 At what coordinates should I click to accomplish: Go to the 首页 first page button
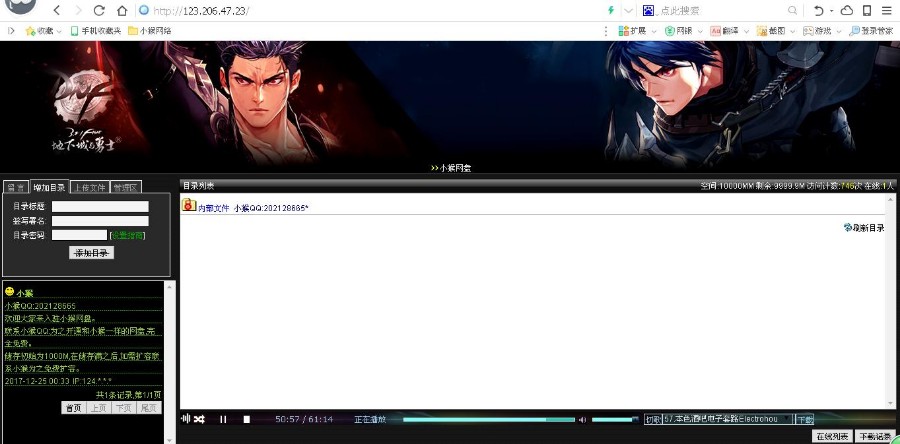73,408
